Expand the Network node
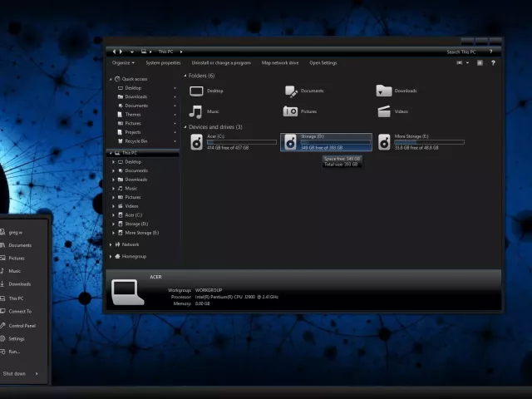The width and height of the screenshot is (532, 399). (111, 244)
